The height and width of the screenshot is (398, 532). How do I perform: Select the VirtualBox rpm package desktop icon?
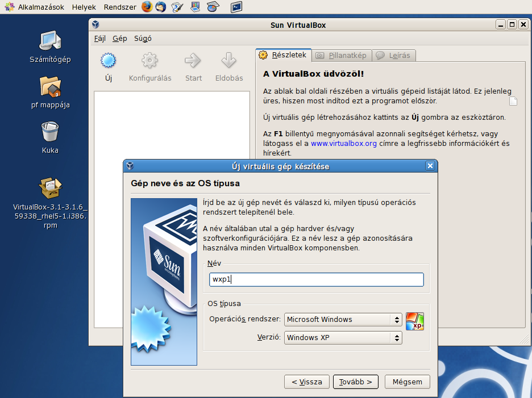50,188
